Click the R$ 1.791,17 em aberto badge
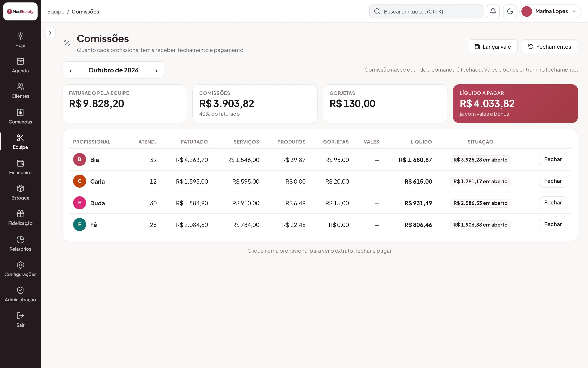Screen dimensions: 588x368 pos(480,182)
